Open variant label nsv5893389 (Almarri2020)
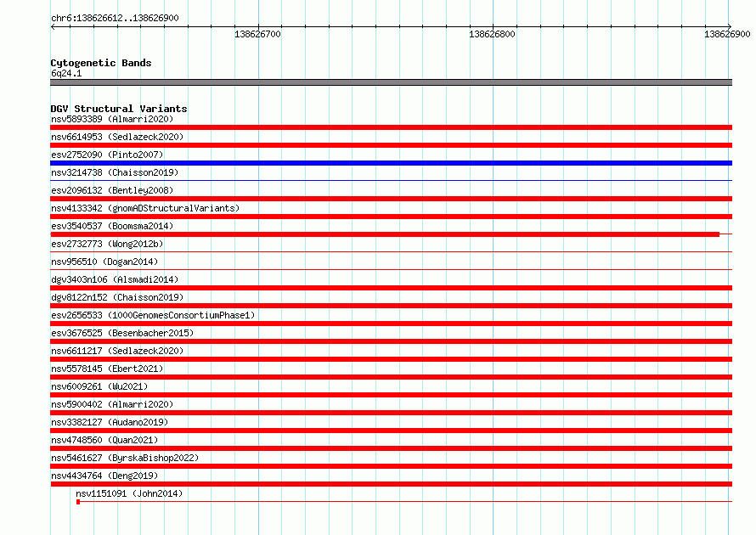The width and height of the screenshot is (756, 535). coord(112,119)
